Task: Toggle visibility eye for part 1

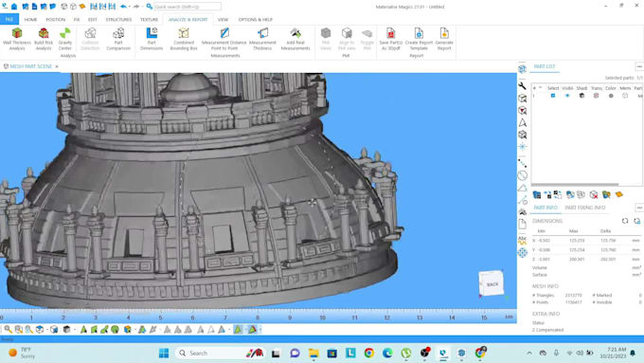Action: click(x=567, y=96)
